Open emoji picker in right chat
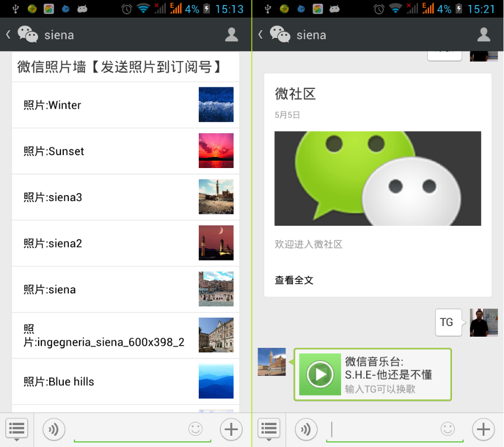 [447, 429]
